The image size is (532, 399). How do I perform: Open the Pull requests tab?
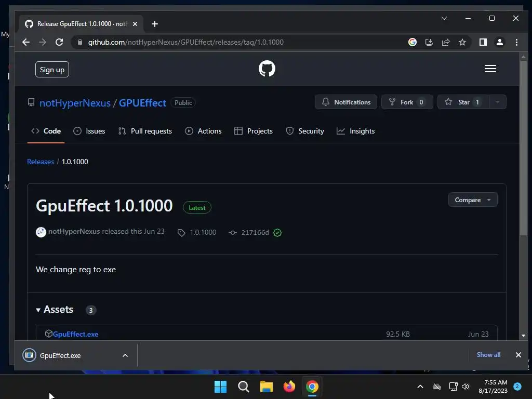(x=145, y=131)
